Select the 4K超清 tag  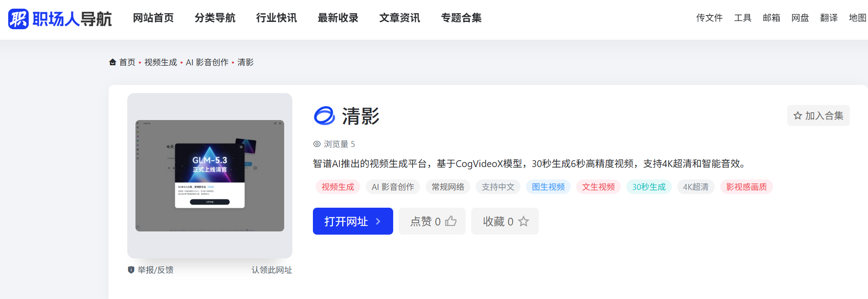[x=696, y=187]
